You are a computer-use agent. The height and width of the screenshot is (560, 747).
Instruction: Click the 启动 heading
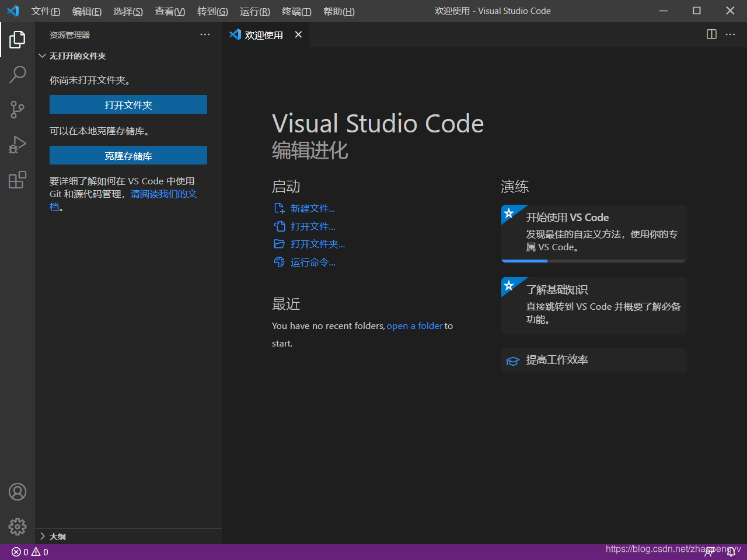click(x=286, y=187)
